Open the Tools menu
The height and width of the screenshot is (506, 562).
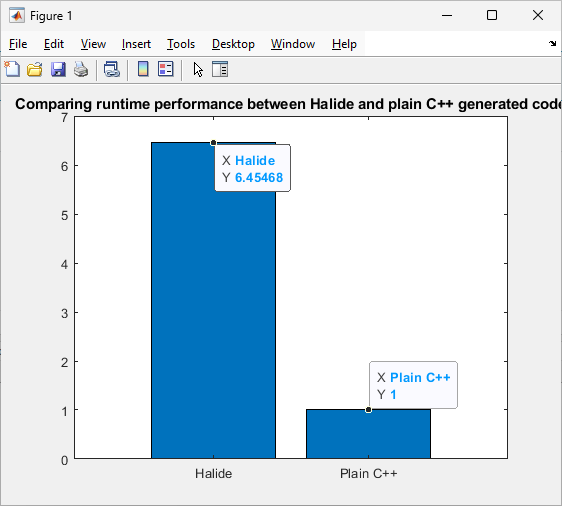point(181,44)
